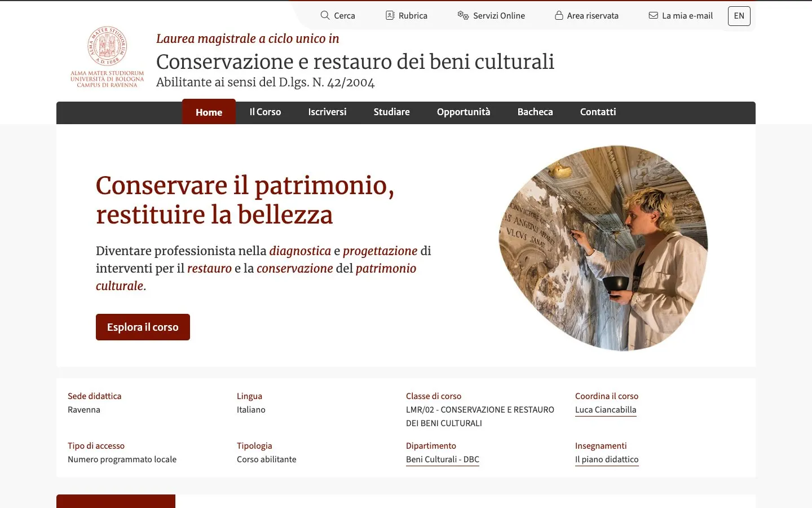Image resolution: width=812 pixels, height=508 pixels.
Task: Open Il piano didattico link
Action: (607, 459)
